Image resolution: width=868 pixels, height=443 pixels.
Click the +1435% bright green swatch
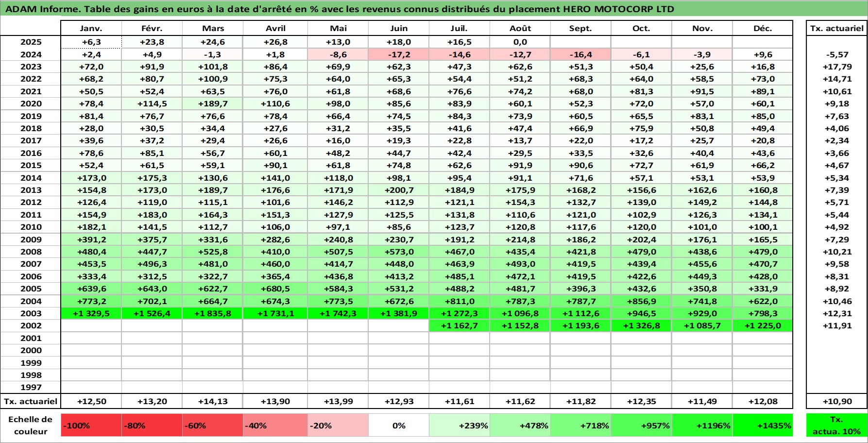coord(763,426)
